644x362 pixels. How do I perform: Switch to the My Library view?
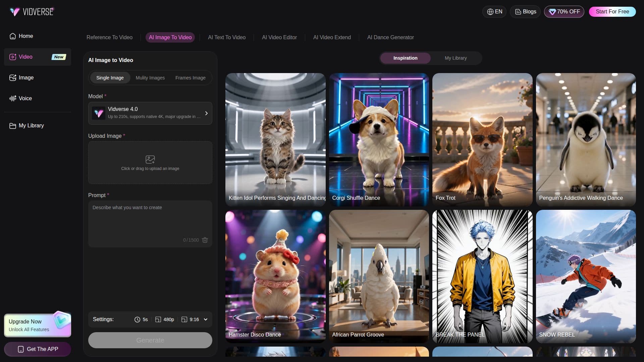coord(456,58)
